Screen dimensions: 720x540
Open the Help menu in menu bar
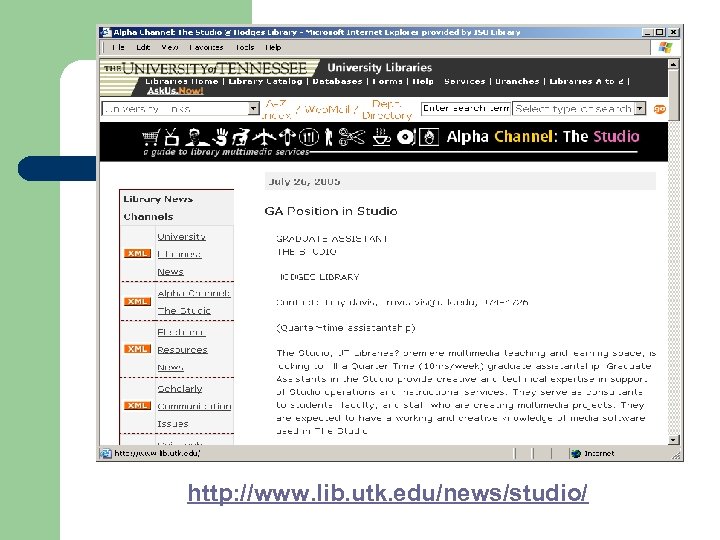pos(273,47)
